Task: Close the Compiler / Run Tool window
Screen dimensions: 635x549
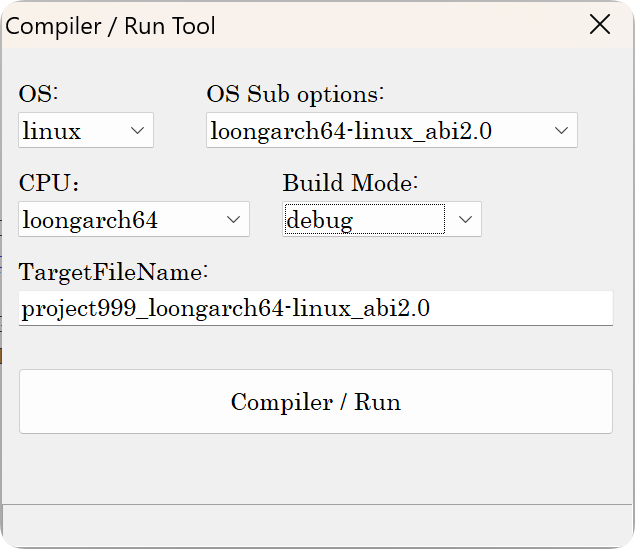Action: (600, 25)
